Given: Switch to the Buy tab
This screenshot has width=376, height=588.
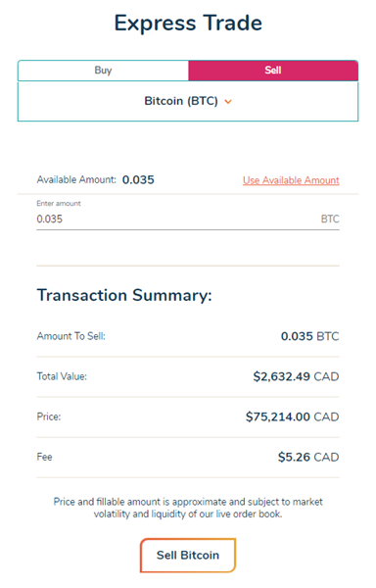Looking at the screenshot, I should coord(103,71).
